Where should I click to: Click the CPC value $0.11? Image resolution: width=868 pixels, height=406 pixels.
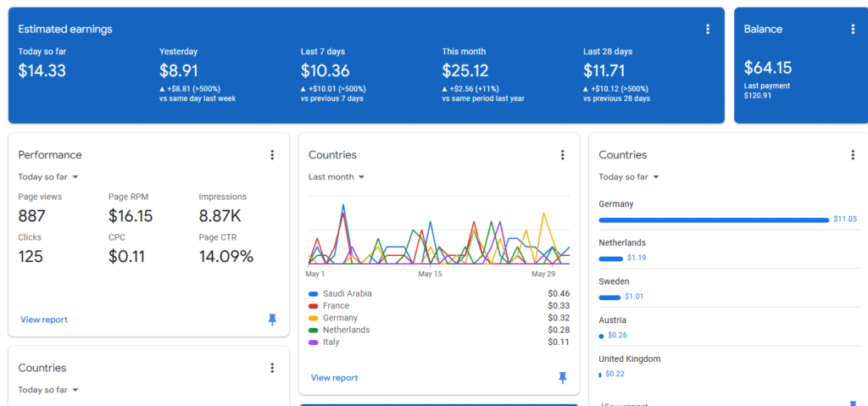(127, 257)
